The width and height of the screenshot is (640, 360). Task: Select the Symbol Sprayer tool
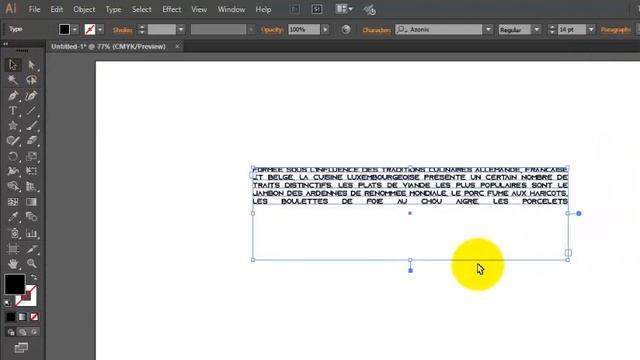pos(13,233)
